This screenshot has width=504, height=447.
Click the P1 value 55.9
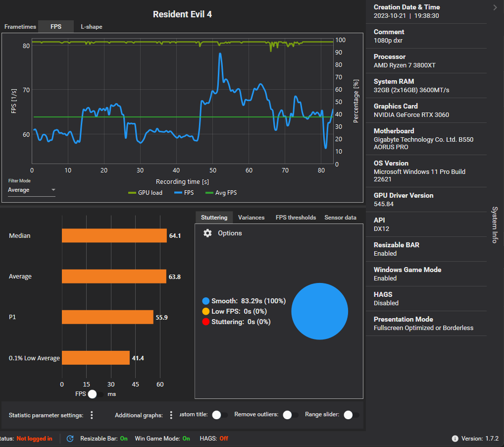click(x=162, y=317)
